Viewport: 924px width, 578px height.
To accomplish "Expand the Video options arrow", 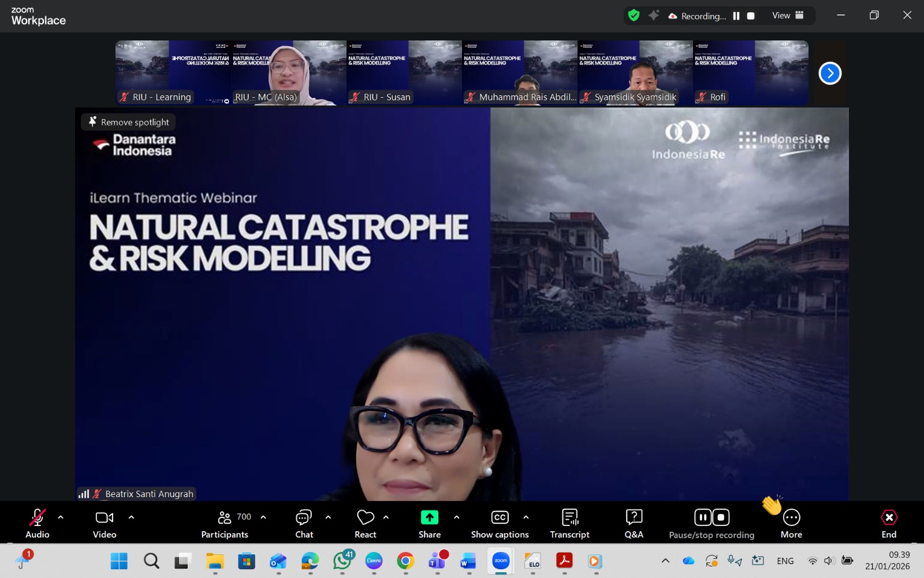I will coord(131,517).
